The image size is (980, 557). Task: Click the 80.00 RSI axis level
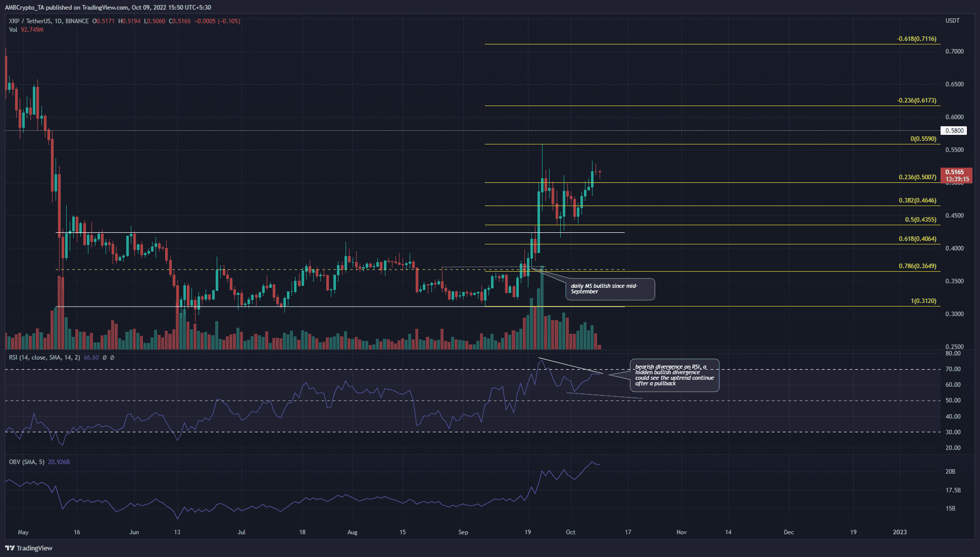pyautogui.click(x=953, y=353)
